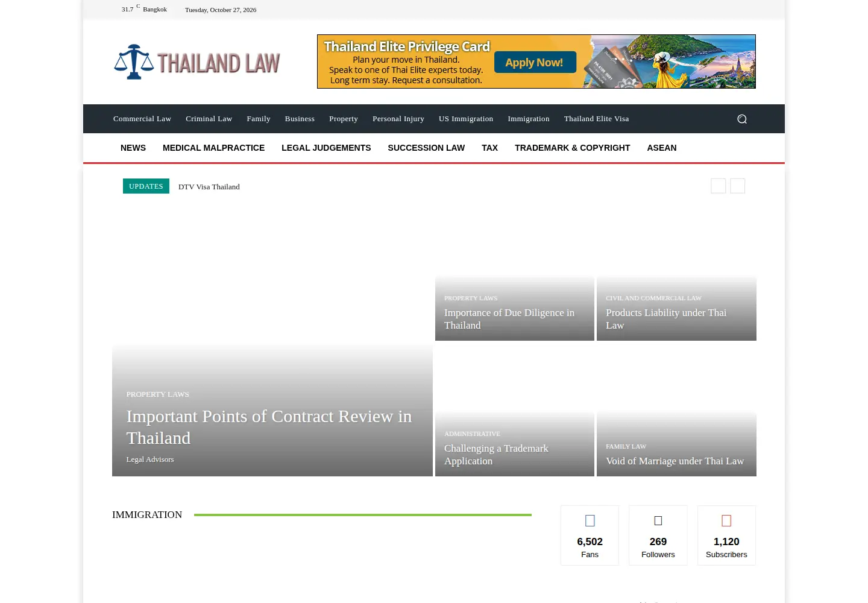
Task: Open Void of Marriage under Thai Law
Action: 675,461
